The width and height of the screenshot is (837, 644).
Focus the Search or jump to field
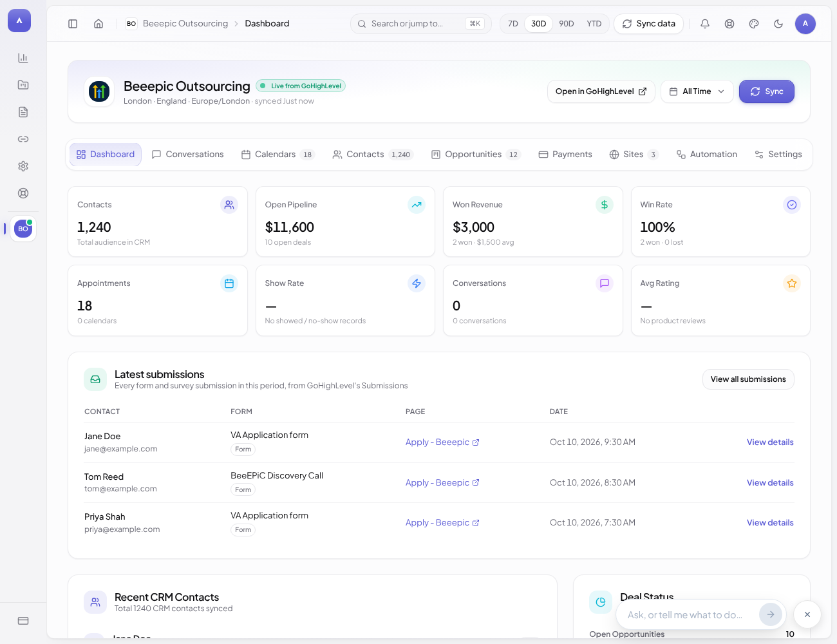(x=421, y=24)
